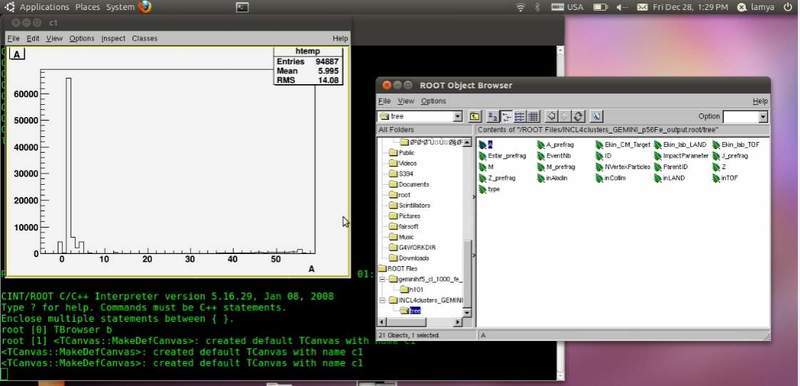The image size is (800, 386).
Task: Click folder tree horizontal scroll left arrow
Action: 382,322
